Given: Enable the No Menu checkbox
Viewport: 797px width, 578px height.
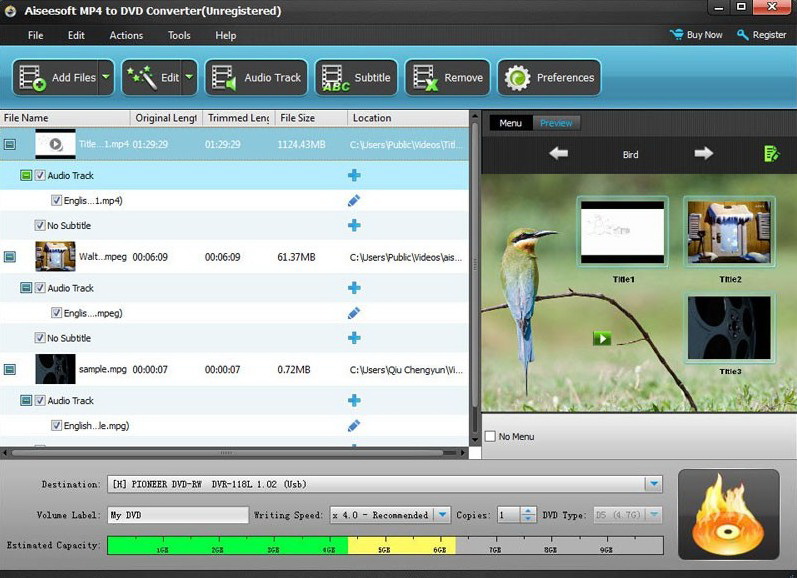Looking at the screenshot, I should click(490, 436).
